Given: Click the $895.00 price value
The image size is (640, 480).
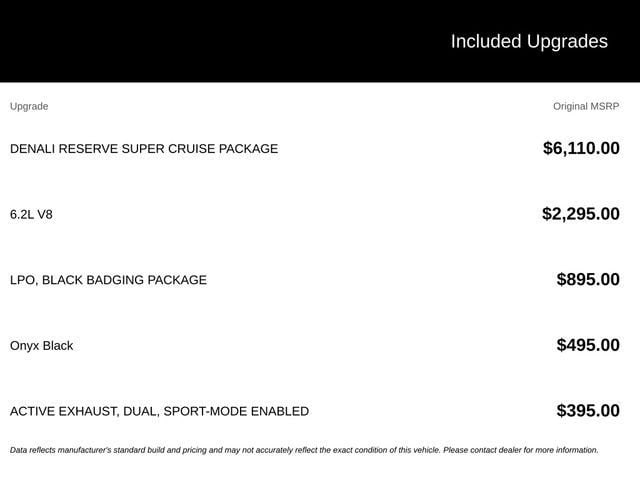Looking at the screenshot, I should pos(588,280).
